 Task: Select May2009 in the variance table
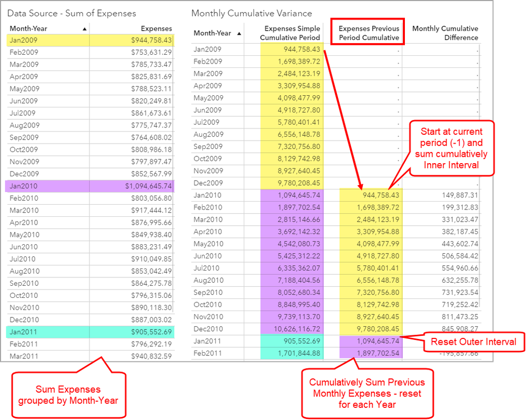[x=209, y=98]
